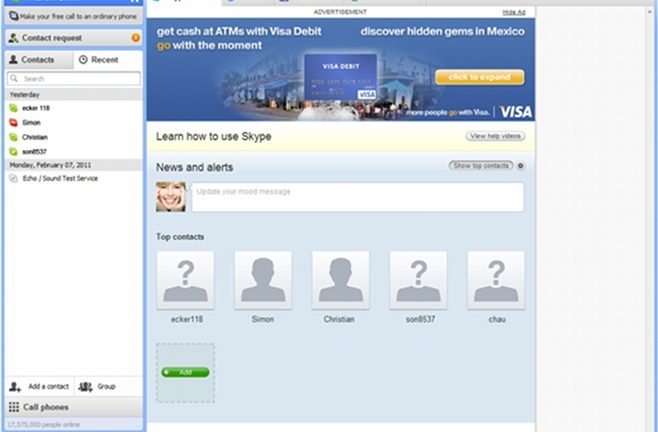Click the Update your mood message box
The width and height of the screenshot is (658, 432).
tap(358, 197)
